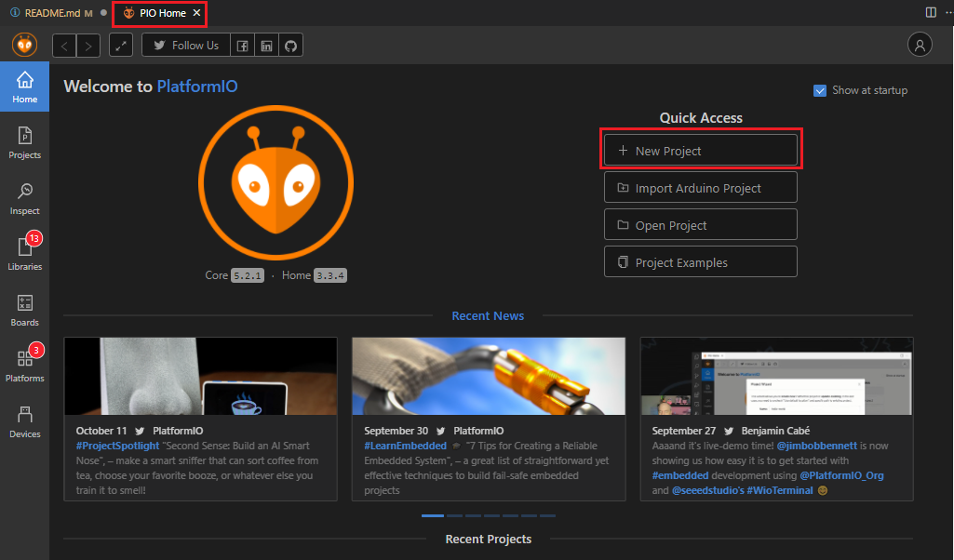Click the Twitter icon beside September 27
Viewport: 954px width, 560px height.
coord(728,431)
